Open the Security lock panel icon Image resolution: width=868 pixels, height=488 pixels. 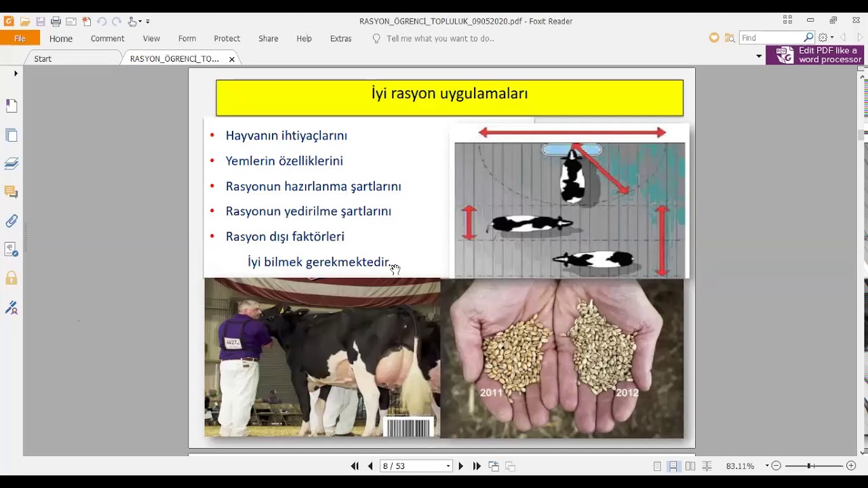(x=12, y=278)
